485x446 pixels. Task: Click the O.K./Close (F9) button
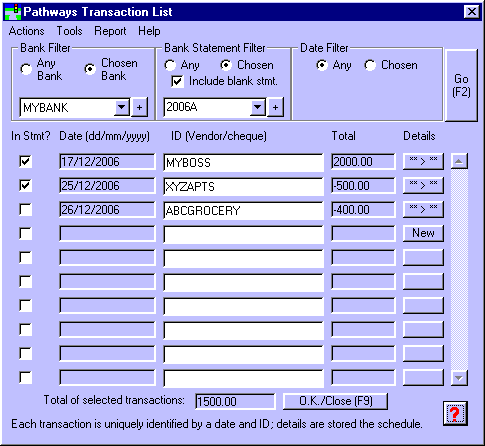[335, 401]
